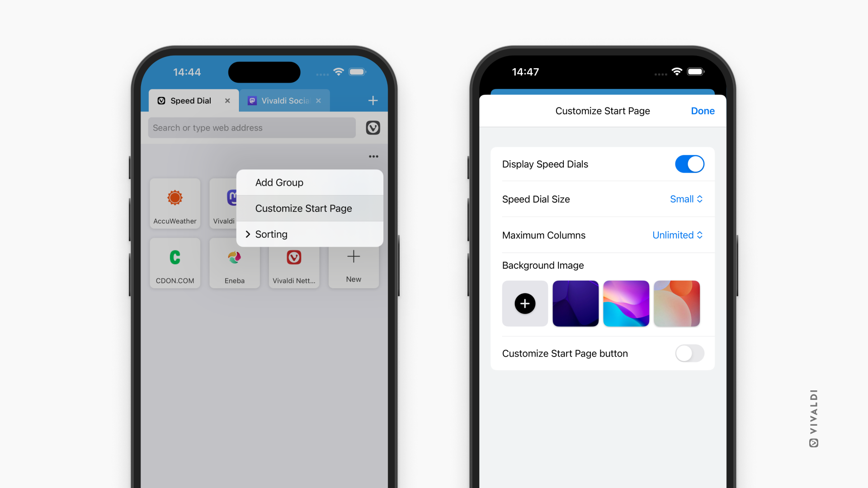Image resolution: width=868 pixels, height=488 pixels.
Task: Open the Speed Dial Size dropdown
Action: (x=685, y=198)
